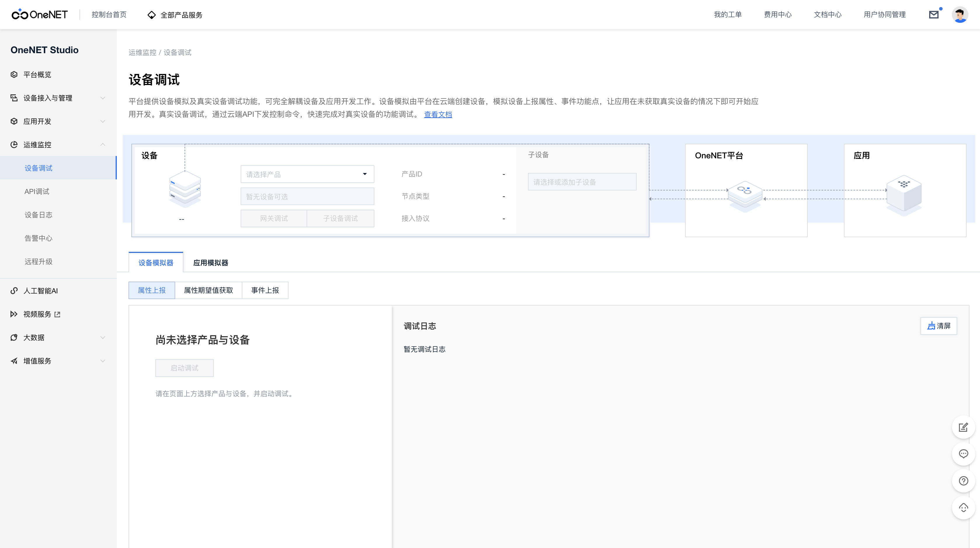Open 费用中心 in the top bar
This screenshot has width=980, height=548.
tap(778, 15)
